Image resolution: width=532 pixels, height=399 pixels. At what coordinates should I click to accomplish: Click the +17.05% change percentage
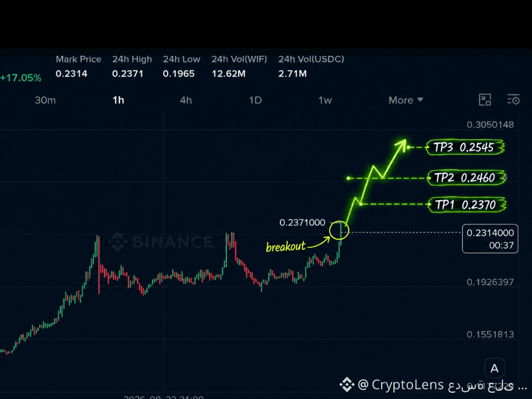[x=20, y=78]
